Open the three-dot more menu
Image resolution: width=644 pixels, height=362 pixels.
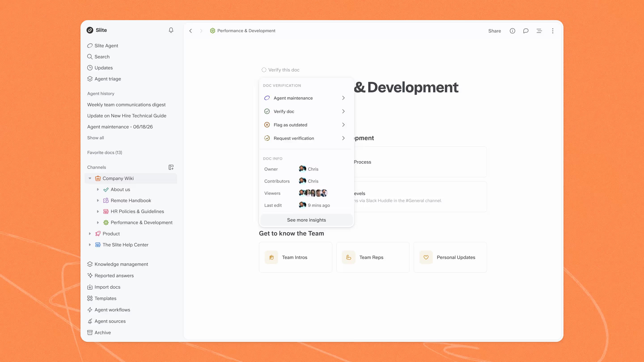pyautogui.click(x=553, y=31)
